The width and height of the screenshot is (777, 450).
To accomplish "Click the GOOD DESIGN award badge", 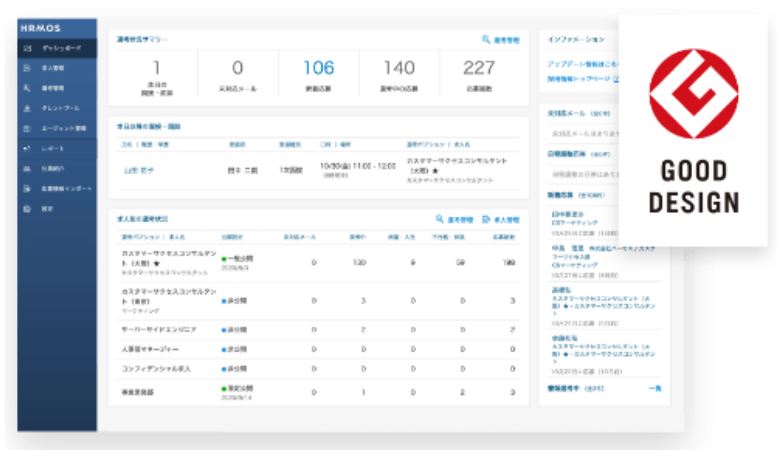I will [693, 130].
